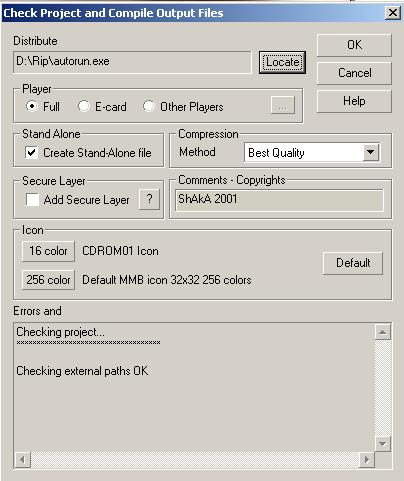Click the Locate button
This screenshot has height=481, width=404.
click(x=282, y=62)
